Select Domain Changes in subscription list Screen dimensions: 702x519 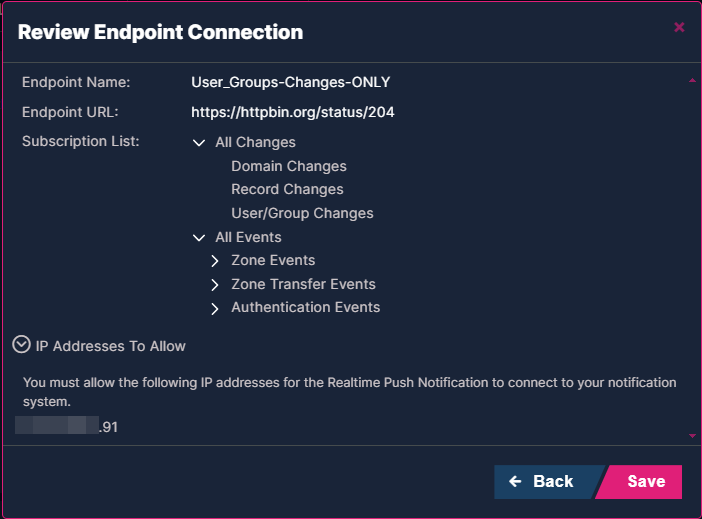(288, 166)
